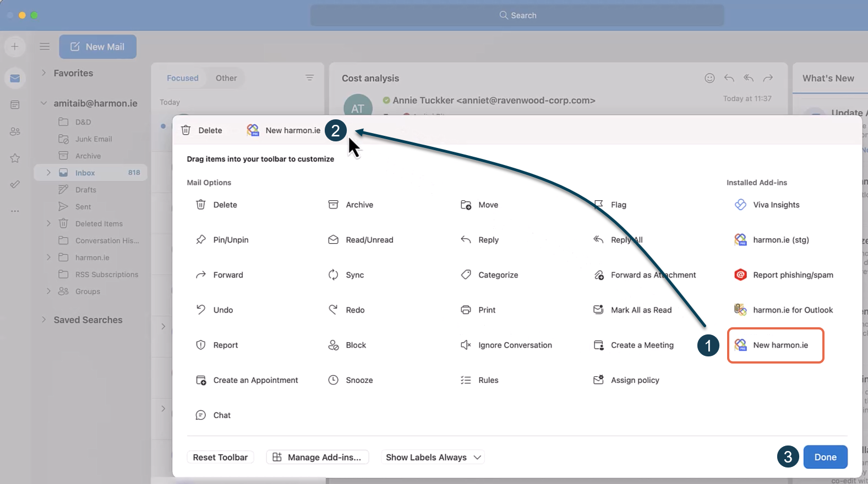Choose the Move mail option
The height and width of the screenshot is (484, 868).
coord(479,205)
